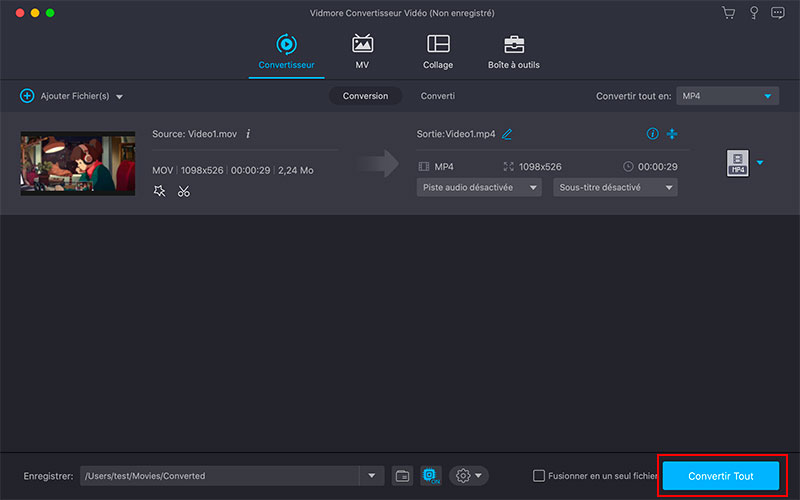Click the Video1 thumbnail preview

pos(78,163)
